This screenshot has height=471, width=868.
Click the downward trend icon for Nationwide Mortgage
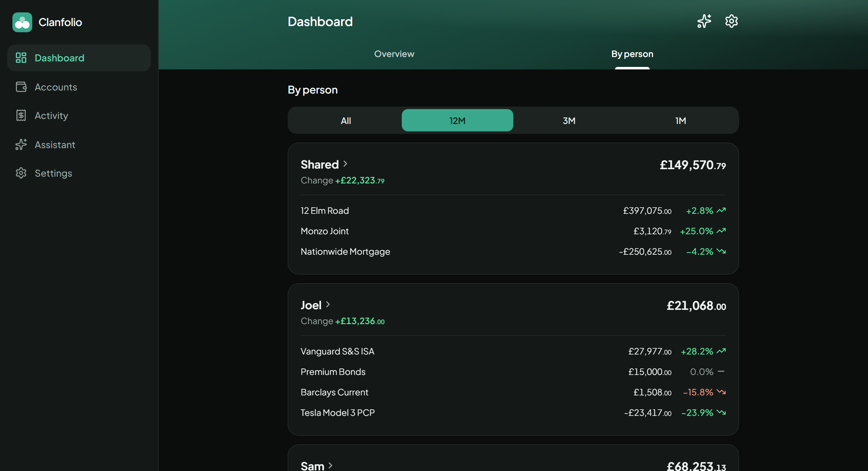(x=721, y=251)
